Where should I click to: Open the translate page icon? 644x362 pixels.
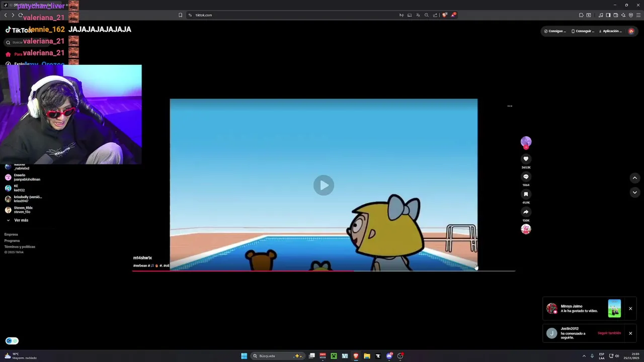pos(418,15)
